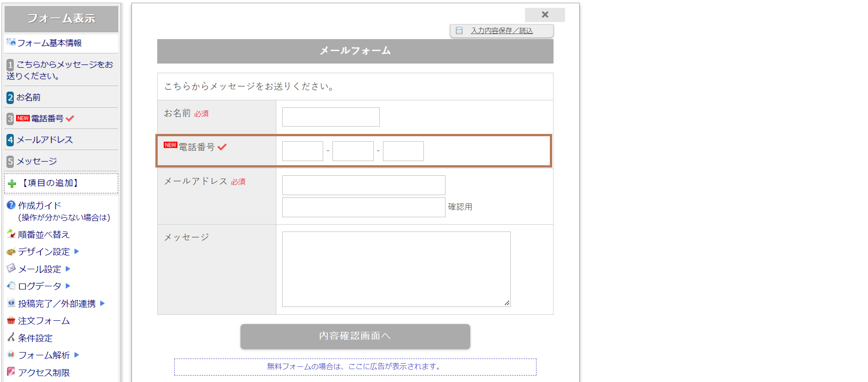Viewport: 868px width, 382px height.
Task: Expand the デザイン設定 submenu arrow
Action: point(77,251)
